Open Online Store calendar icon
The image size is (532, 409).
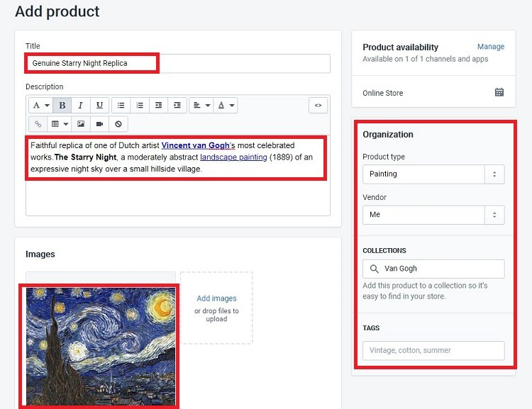499,92
